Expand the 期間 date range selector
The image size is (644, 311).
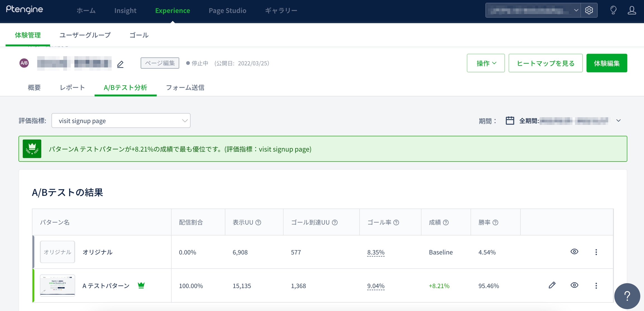(x=618, y=121)
